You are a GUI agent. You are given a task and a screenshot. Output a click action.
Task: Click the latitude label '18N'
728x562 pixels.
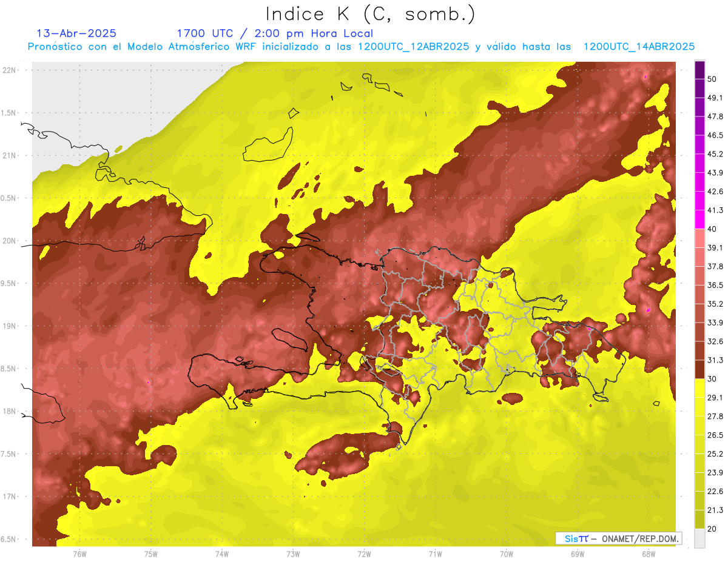click(x=10, y=412)
